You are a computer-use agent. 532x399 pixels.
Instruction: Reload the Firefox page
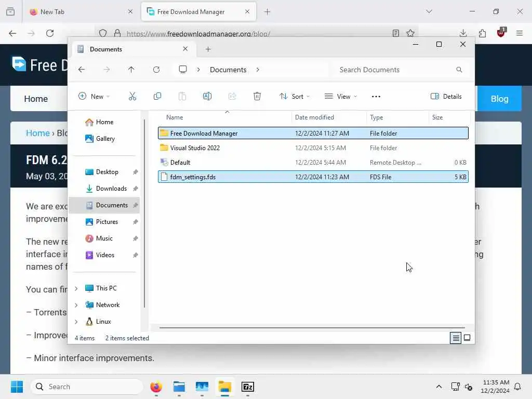coord(50,33)
